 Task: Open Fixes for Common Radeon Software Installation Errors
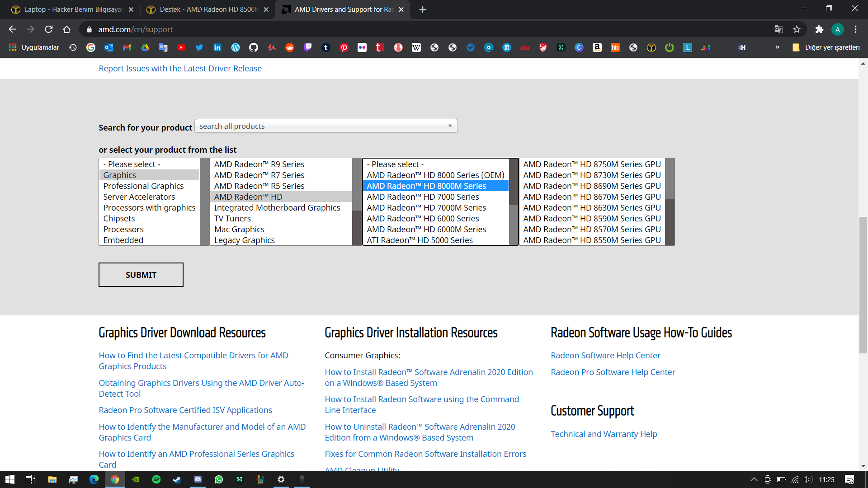point(425,454)
